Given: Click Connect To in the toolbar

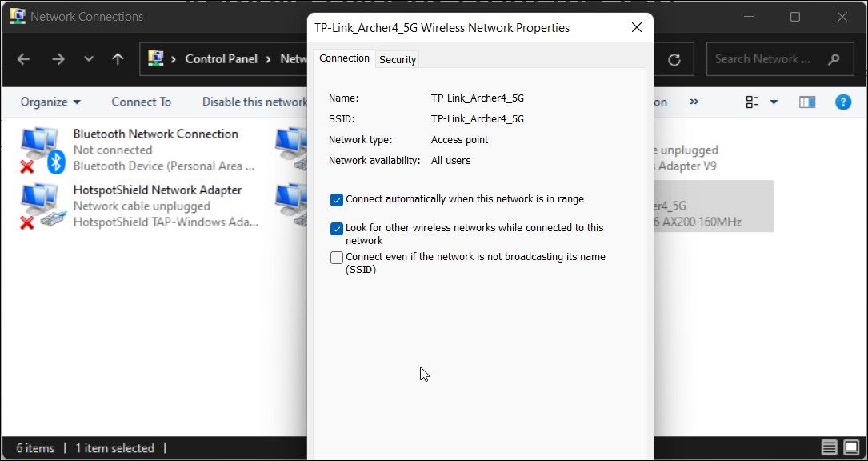Looking at the screenshot, I should tap(141, 102).
